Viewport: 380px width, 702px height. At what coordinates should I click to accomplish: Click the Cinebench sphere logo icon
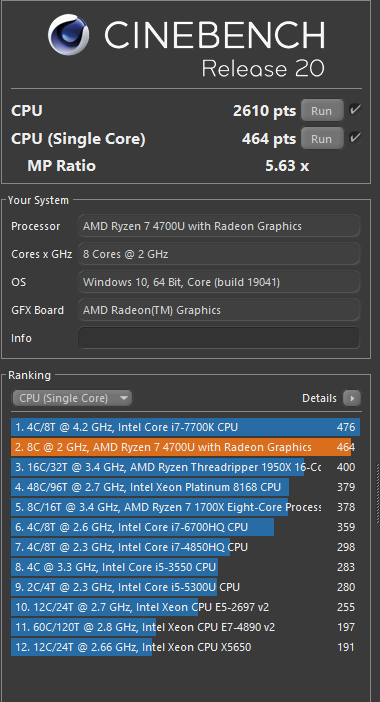tap(68, 35)
